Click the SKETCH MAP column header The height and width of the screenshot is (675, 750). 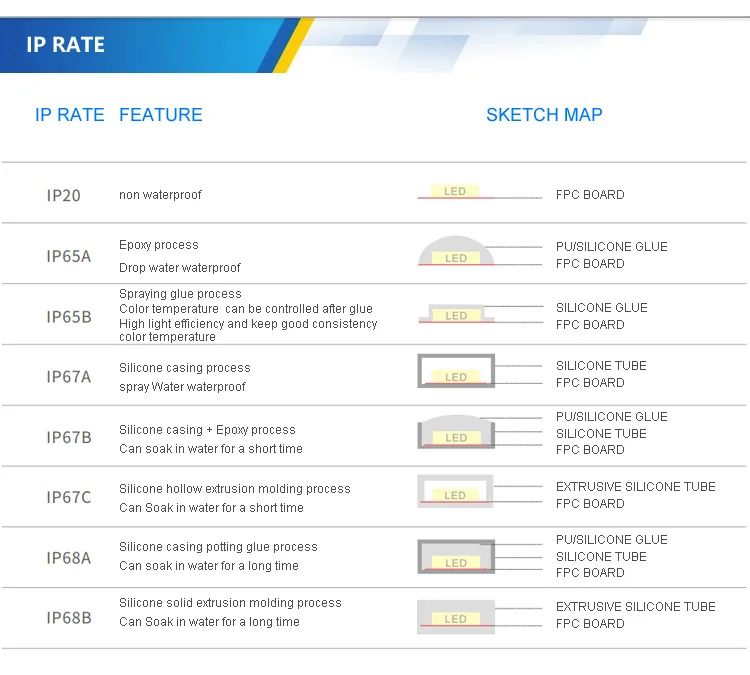(x=544, y=115)
